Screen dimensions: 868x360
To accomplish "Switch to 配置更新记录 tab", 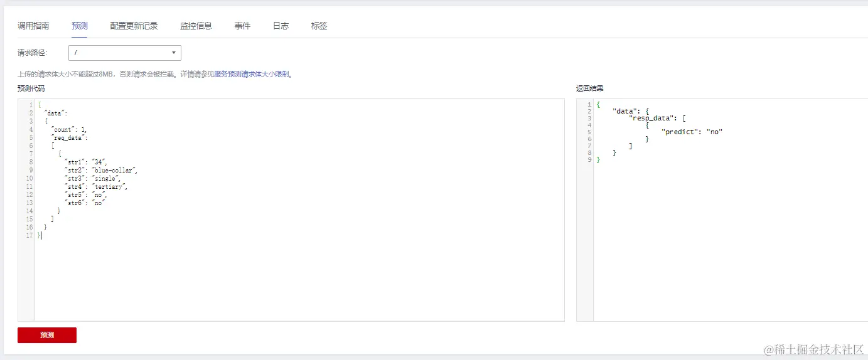I will (x=134, y=26).
